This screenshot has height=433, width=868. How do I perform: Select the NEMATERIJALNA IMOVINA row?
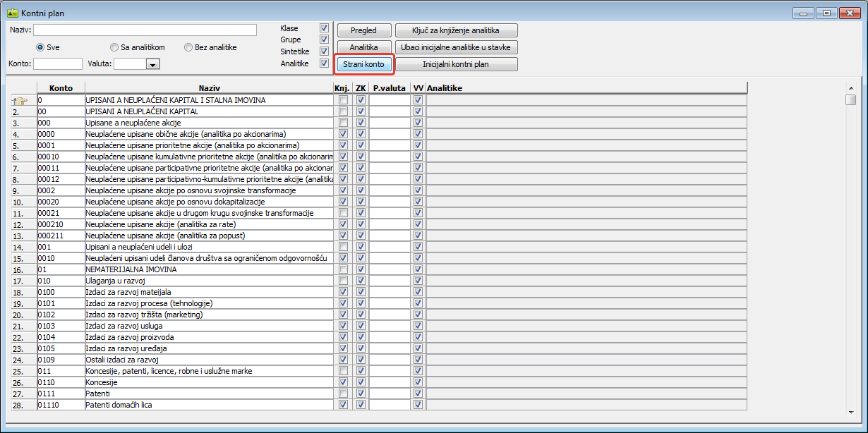click(x=208, y=269)
